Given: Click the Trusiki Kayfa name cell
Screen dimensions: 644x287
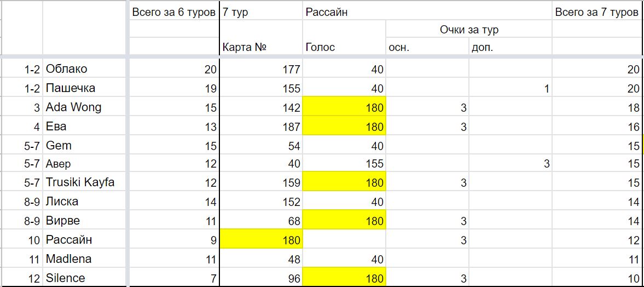Looking at the screenshot, I should pos(85,183).
